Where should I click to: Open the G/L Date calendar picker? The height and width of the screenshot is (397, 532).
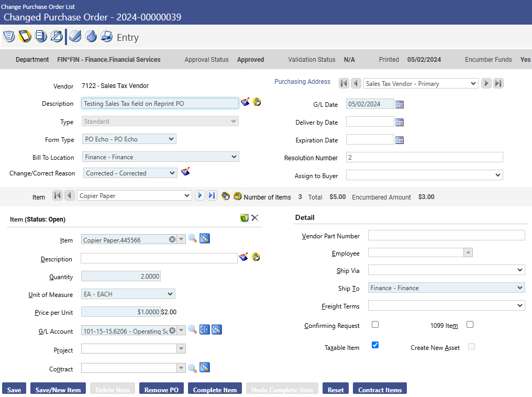click(x=400, y=104)
